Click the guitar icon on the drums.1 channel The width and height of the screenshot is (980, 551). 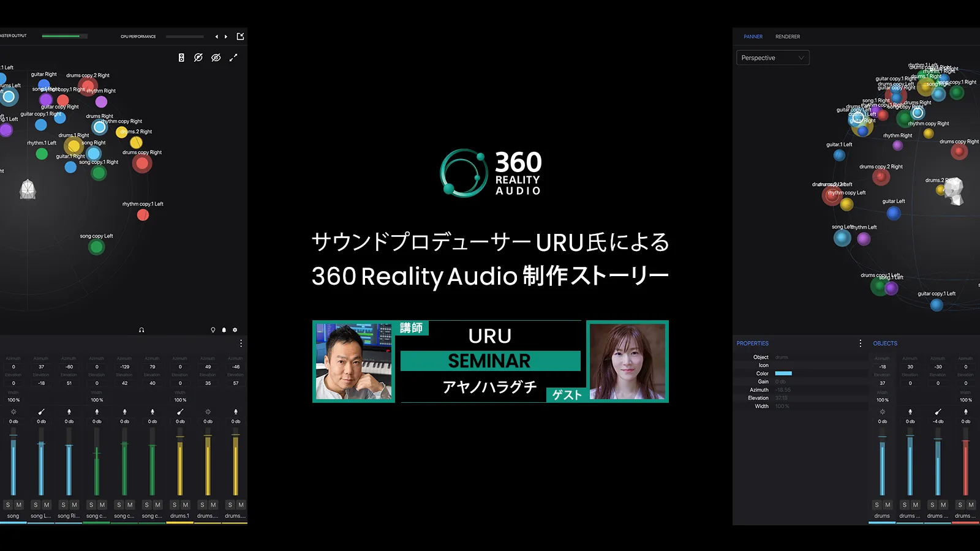[180, 412]
